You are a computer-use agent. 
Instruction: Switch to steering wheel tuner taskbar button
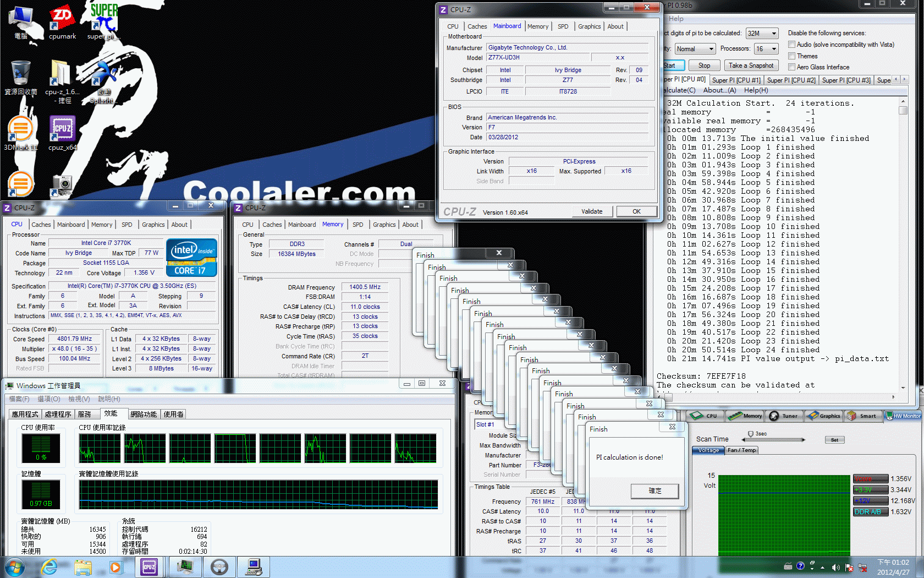point(219,566)
